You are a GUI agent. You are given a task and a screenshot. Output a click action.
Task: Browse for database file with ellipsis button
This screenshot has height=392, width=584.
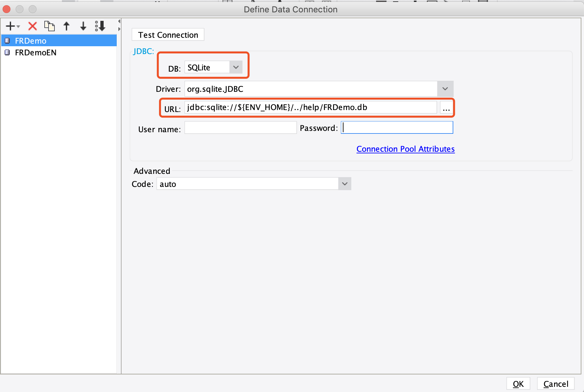tap(446, 107)
